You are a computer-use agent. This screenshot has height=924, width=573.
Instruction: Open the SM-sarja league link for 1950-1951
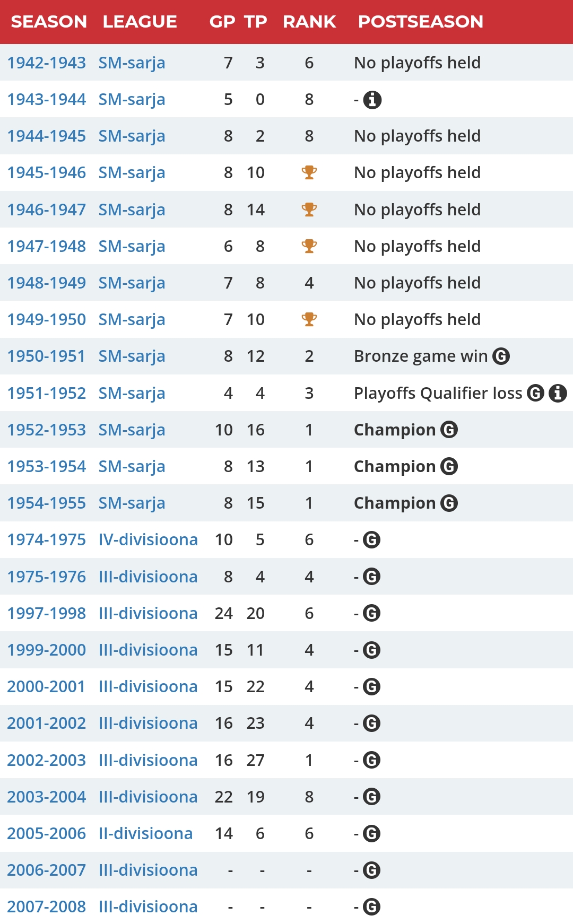point(132,356)
